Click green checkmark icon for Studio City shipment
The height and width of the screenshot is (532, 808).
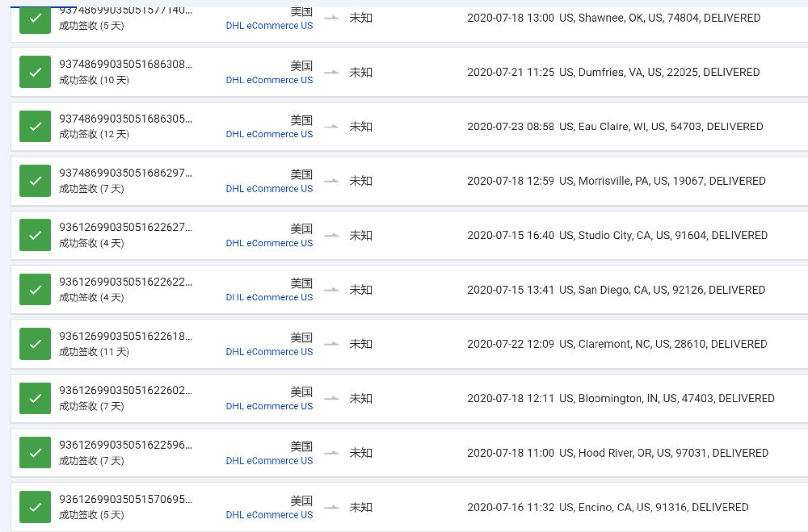click(35, 236)
